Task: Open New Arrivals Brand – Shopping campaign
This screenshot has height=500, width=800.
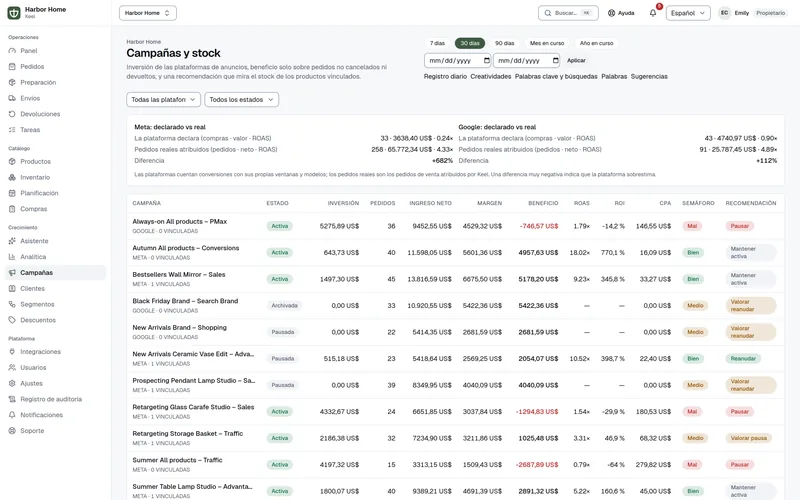Action: (180, 328)
